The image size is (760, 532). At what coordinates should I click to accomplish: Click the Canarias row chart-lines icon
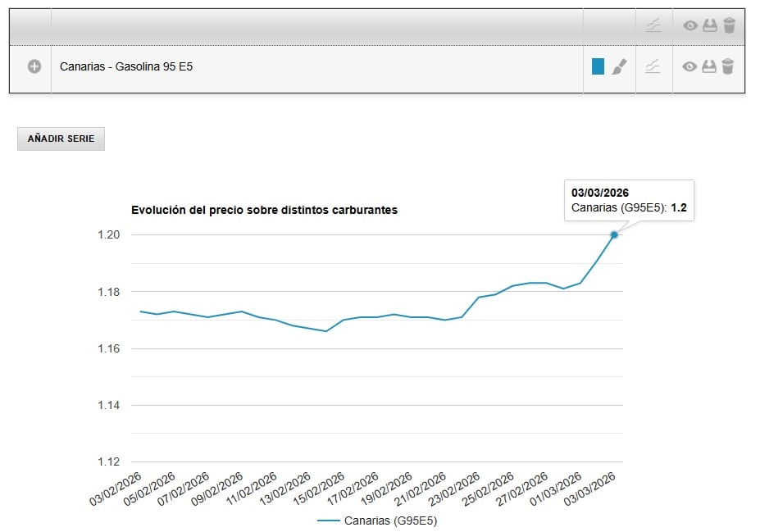click(x=653, y=66)
